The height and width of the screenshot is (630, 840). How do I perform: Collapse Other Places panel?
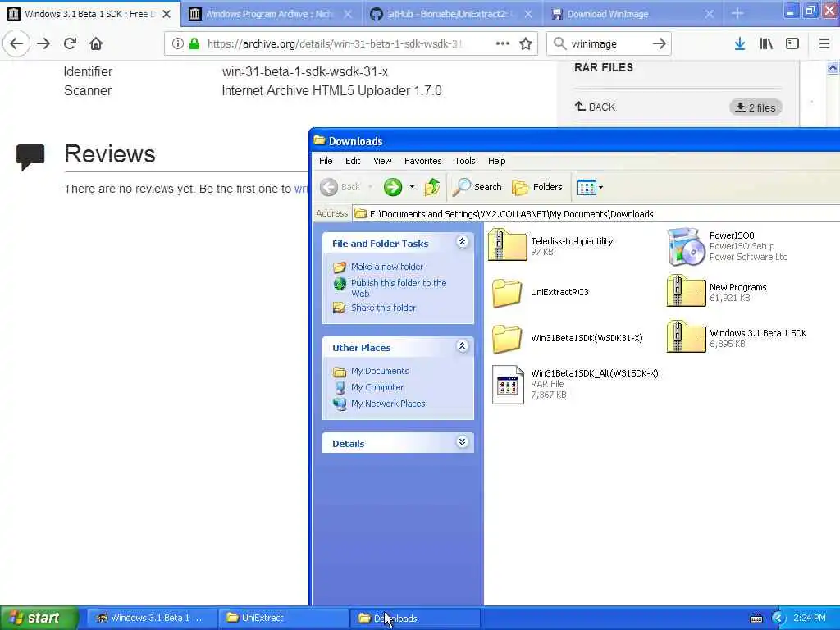point(463,347)
